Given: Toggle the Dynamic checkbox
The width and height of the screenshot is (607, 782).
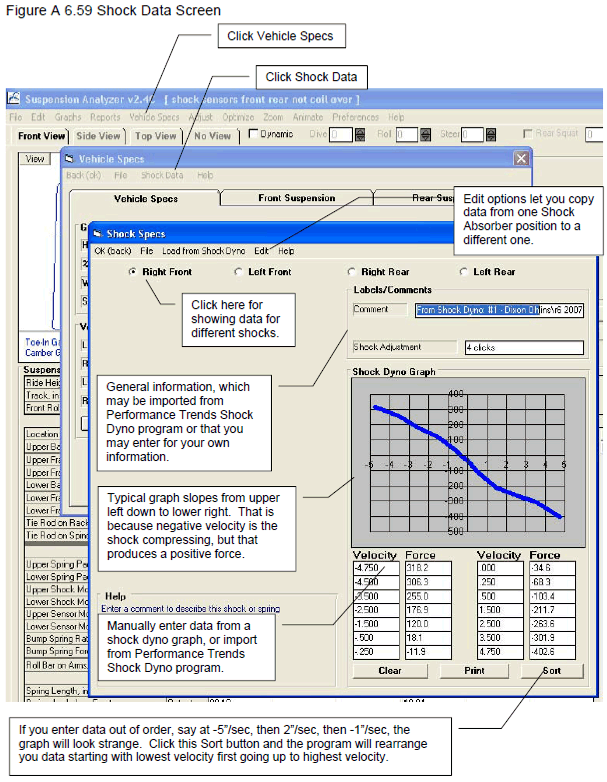Looking at the screenshot, I should (x=253, y=134).
